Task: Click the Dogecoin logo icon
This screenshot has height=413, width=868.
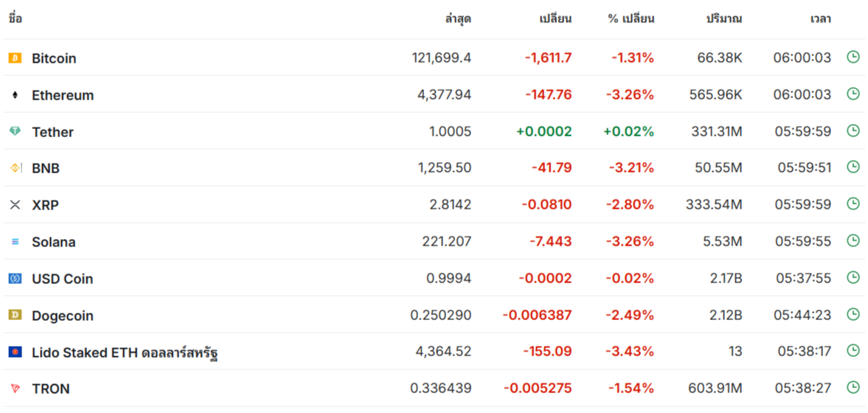Action: coord(15,315)
